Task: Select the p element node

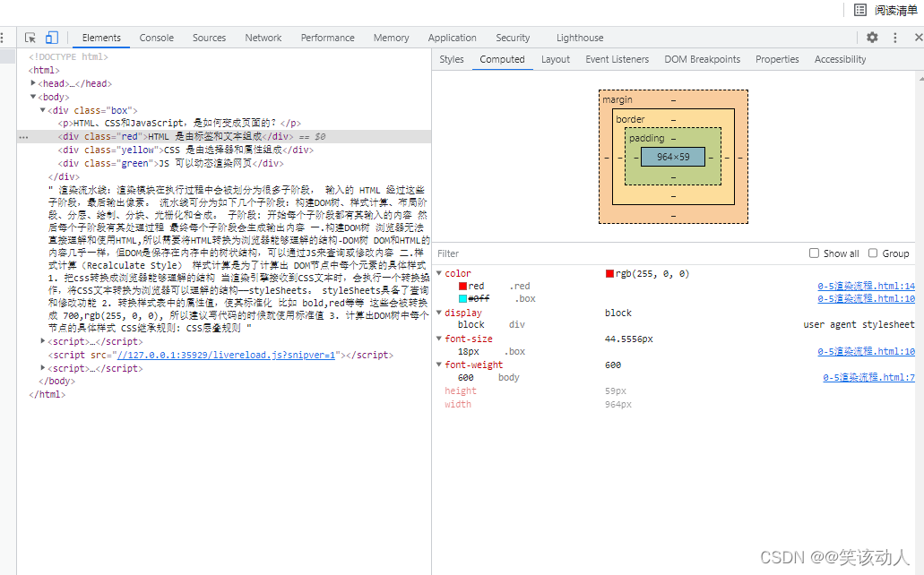Action: click(179, 123)
